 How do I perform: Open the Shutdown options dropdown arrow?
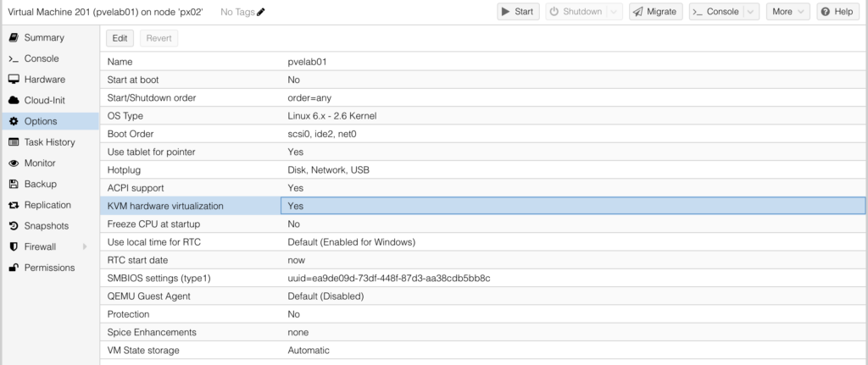[614, 12]
